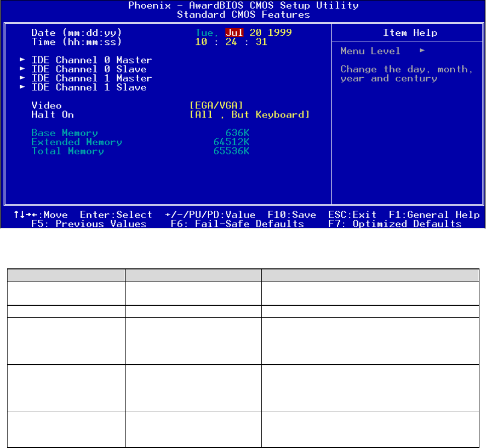Click the Total Memory label
This screenshot has height=448, width=486.
(x=68, y=151)
